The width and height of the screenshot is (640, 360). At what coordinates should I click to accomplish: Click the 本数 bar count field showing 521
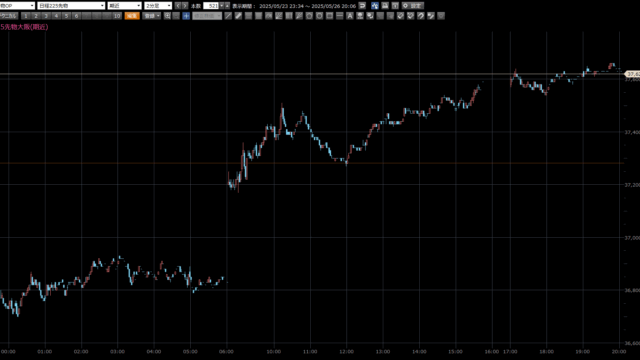click(211, 6)
